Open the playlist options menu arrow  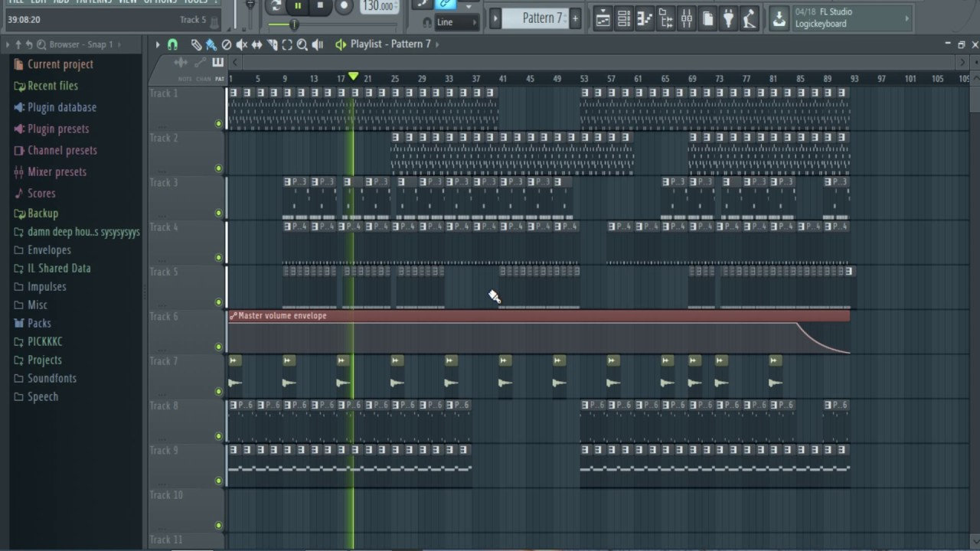(158, 44)
